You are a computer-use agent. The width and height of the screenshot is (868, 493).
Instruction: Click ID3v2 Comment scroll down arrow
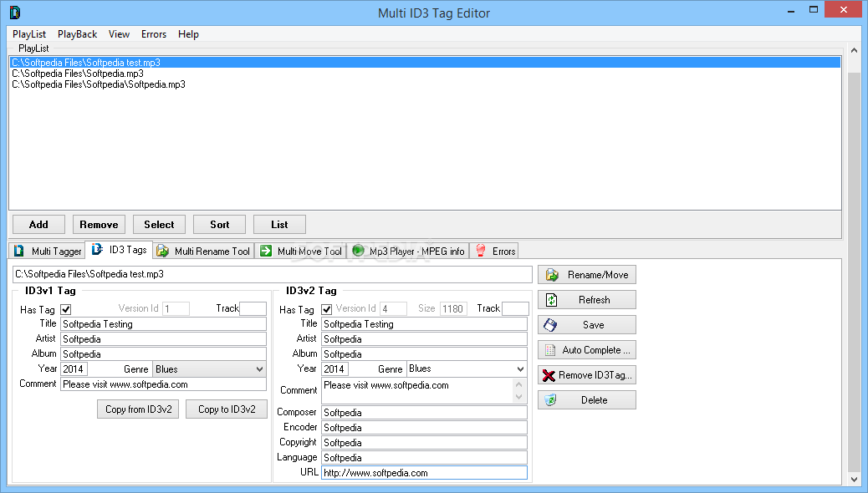pos(518,397)
